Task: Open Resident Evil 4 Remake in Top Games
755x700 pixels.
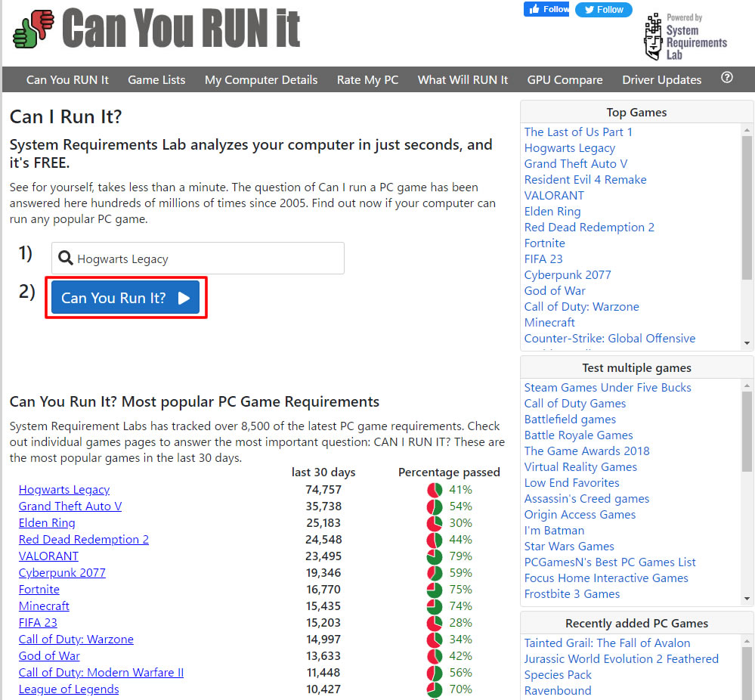Action: (x=585, y=180)
